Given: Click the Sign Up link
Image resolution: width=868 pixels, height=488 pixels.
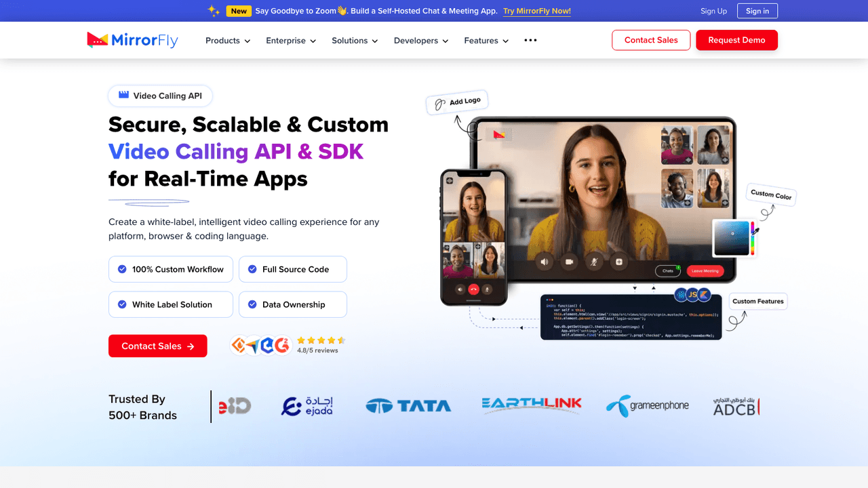Looking at the screenshot, I should coord(713,11).
